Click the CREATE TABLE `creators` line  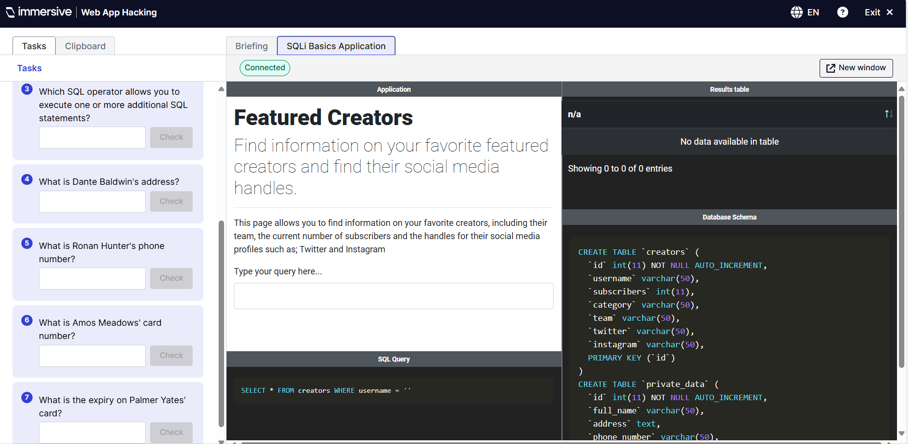(639, 252)
